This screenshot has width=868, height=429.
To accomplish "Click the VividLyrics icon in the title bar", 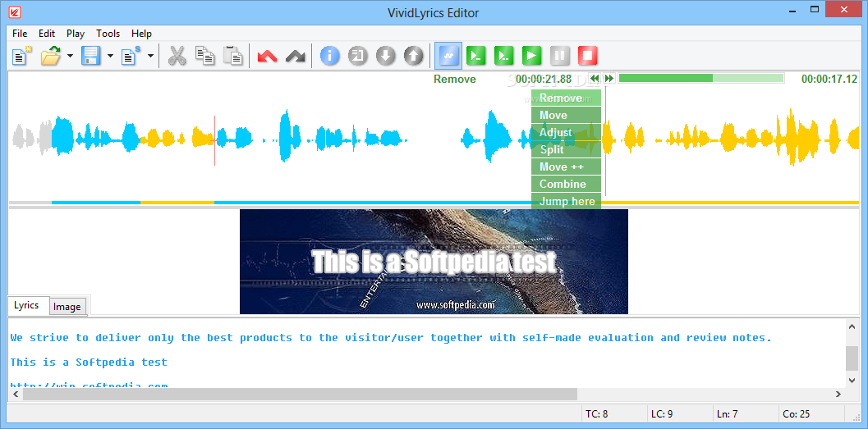I will click(x=15, y=11).
